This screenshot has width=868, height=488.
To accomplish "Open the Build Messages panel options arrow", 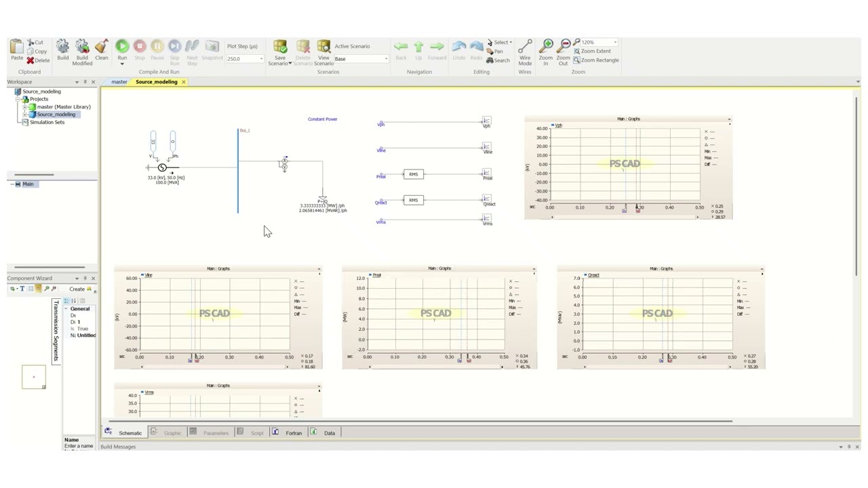I will (841, 447).
